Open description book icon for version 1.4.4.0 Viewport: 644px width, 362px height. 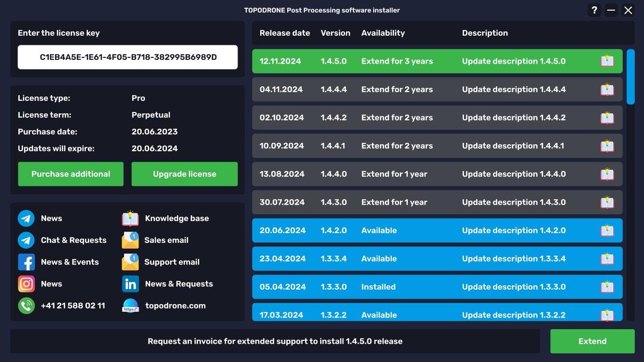click(607, 174)
